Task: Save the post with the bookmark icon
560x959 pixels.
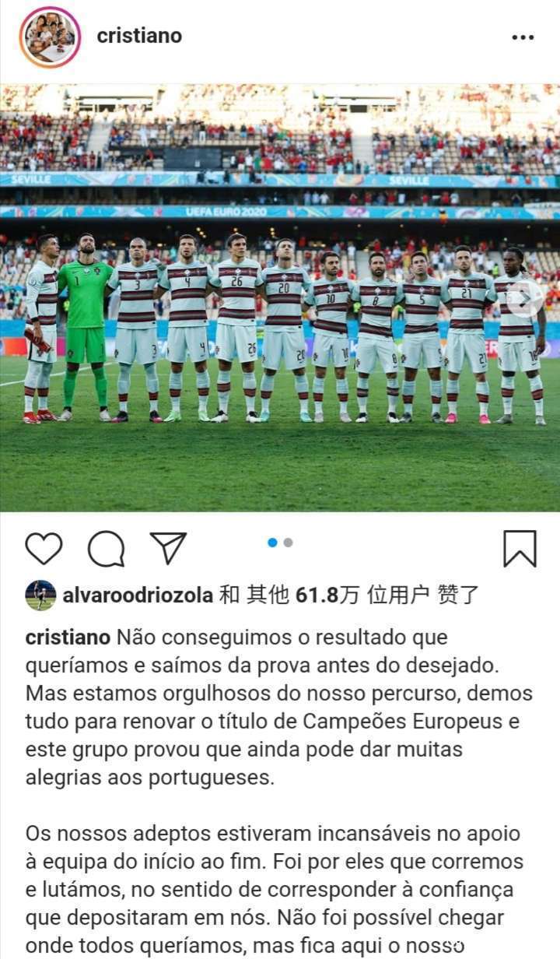Action: (520, 549)
